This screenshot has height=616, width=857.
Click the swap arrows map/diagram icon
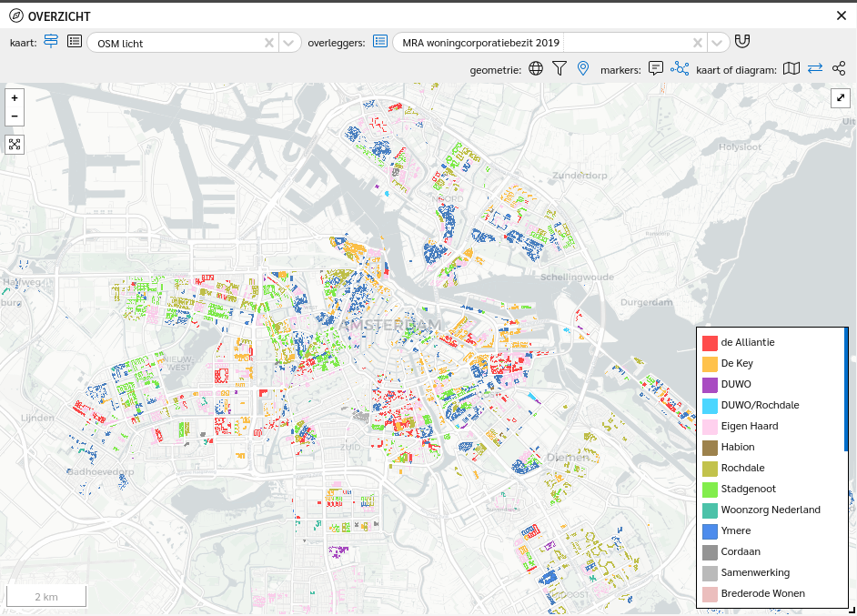pos(815,68)
